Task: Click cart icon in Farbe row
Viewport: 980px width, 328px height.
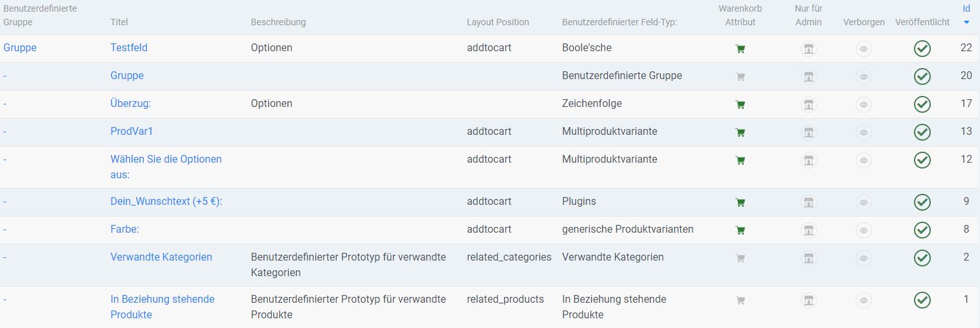Action: tap(741, 230)
